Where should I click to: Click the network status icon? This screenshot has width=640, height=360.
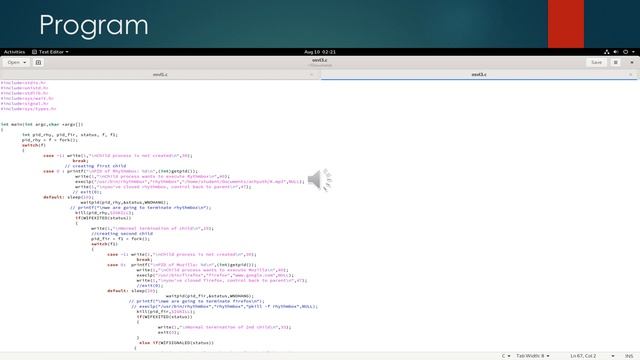[607, 52]
